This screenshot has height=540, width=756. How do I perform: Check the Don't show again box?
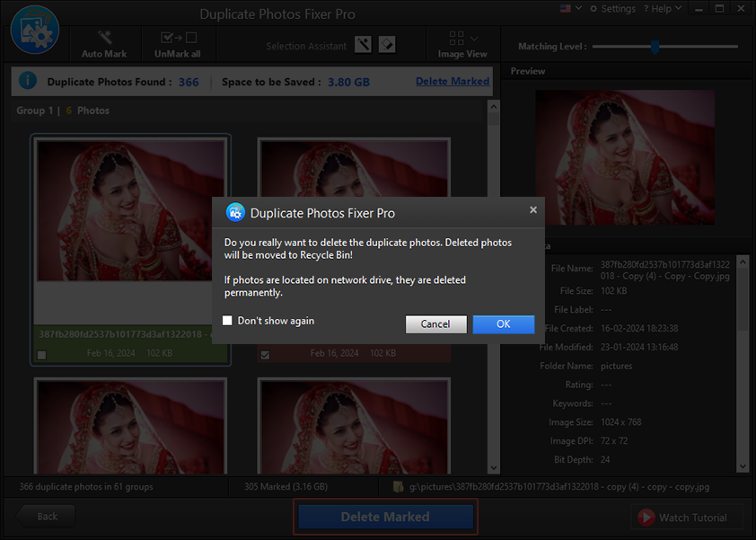[227, 321]
